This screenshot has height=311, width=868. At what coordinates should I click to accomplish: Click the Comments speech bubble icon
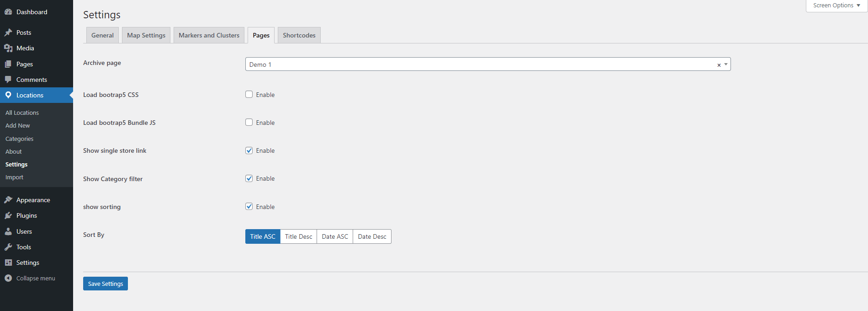pyautogui.click(x=8, y=80)
